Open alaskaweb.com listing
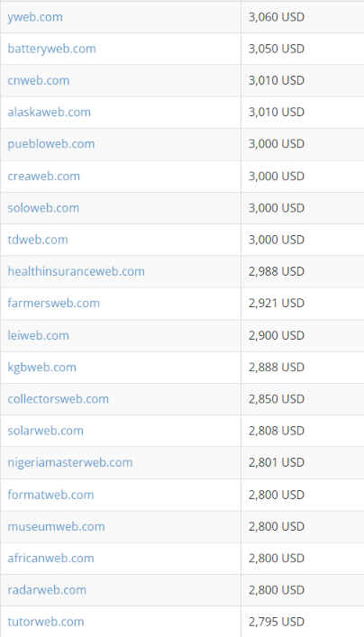This screenshot has width=364, height=637. (49, 112)
